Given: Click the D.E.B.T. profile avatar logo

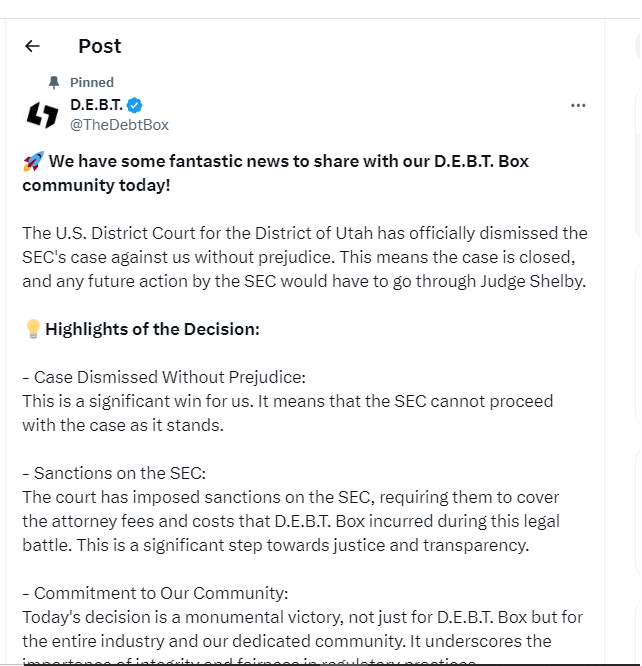Looking at the screenshot, I should point(42,115).
